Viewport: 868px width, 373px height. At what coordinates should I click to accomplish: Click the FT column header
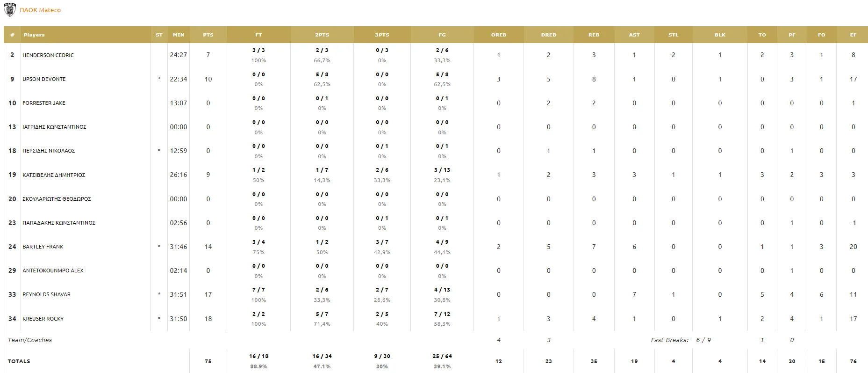click(258, 35)
